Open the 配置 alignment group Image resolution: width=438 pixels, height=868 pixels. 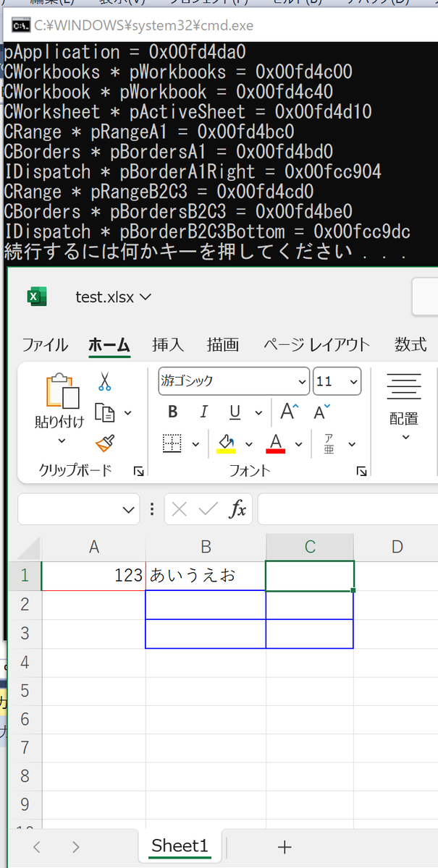click(404, 405)
